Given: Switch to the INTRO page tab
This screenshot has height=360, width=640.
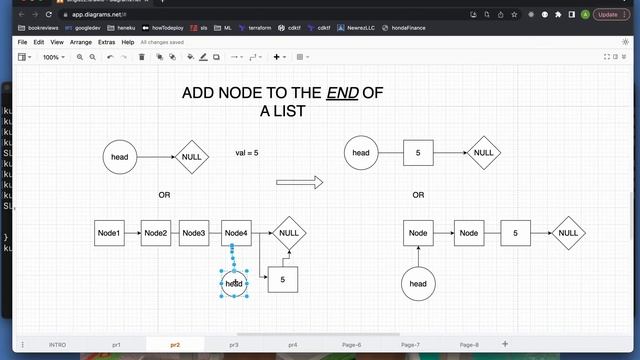Looking at the screenshot, I should (x=58, y=345).
